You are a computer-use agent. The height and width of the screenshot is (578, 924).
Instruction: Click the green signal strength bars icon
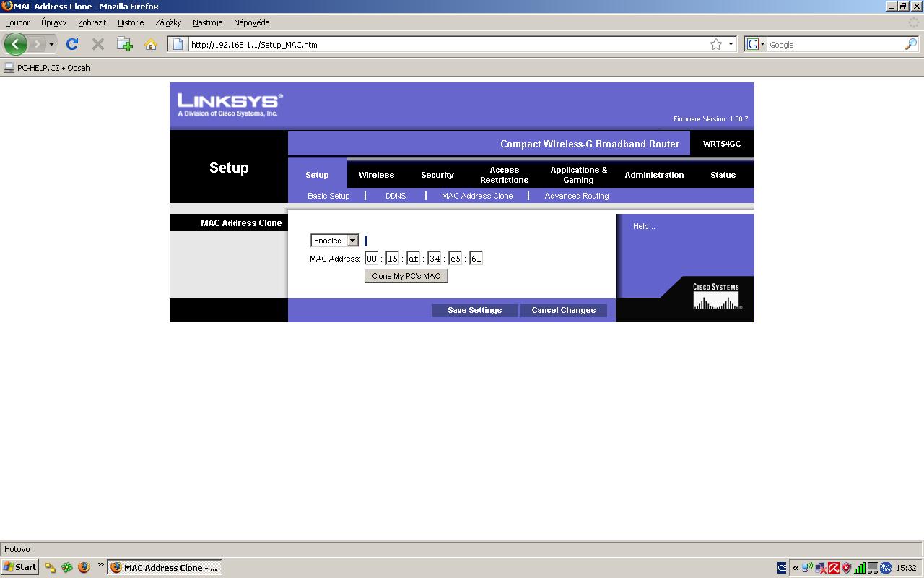[x=860, y=568]
